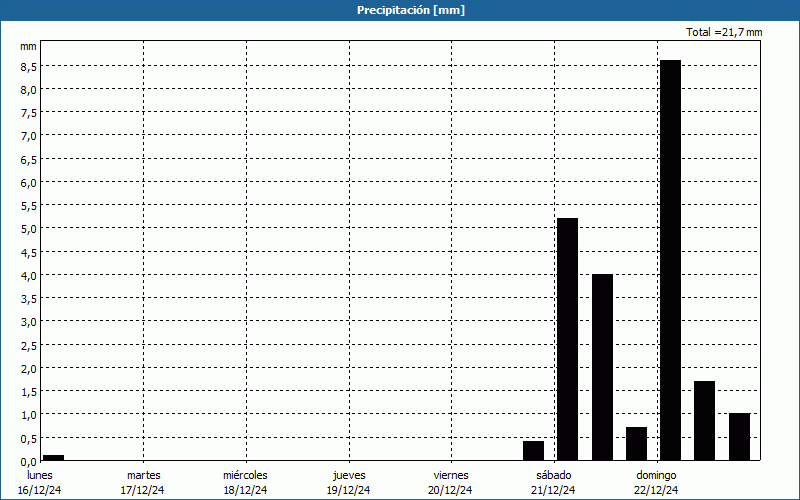The width and height of the screenshot is (800, 500).
Task: Click the sábado 21/12/24 axis label
Action: click(554, 483)
